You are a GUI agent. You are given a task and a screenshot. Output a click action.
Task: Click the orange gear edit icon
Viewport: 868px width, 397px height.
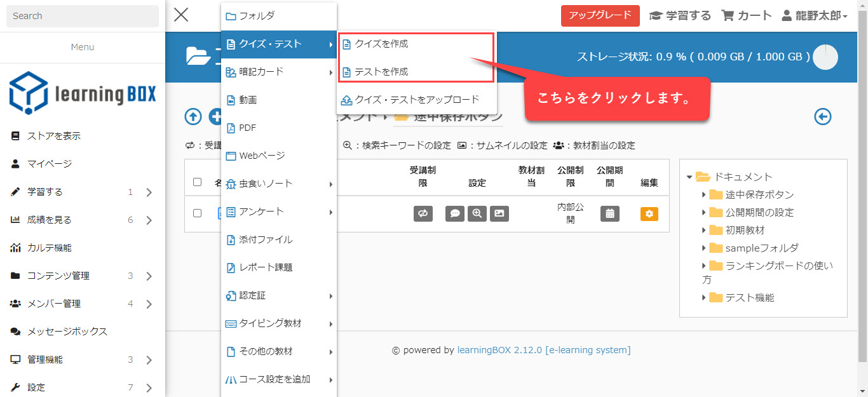click(649, 214)
